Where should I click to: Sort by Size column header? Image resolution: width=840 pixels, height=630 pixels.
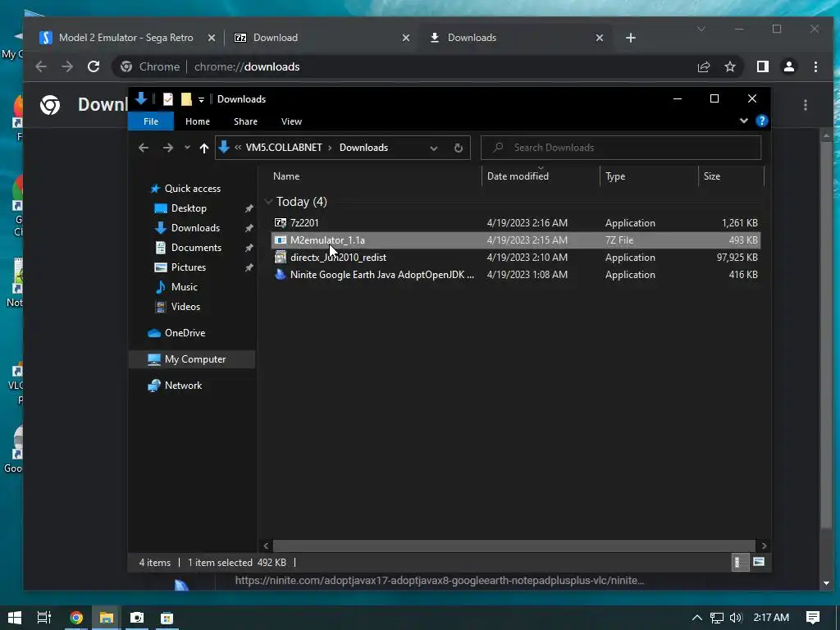712,176
